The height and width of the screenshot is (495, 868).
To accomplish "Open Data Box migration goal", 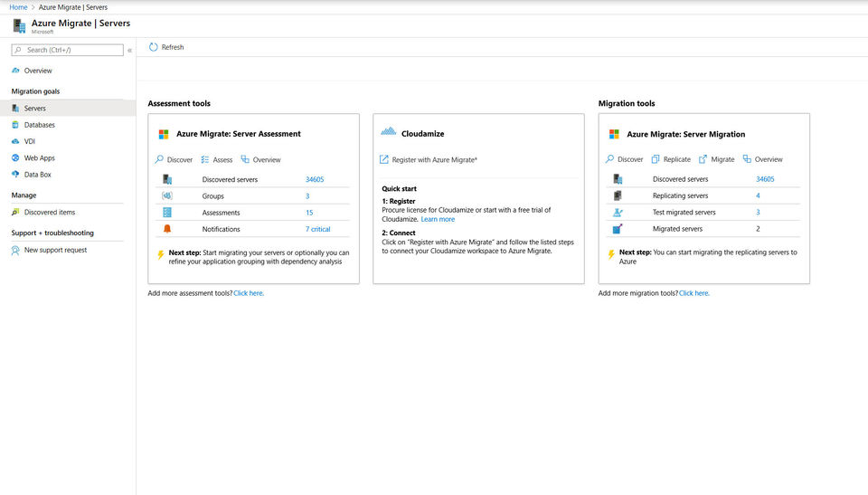I will [38, 175].
